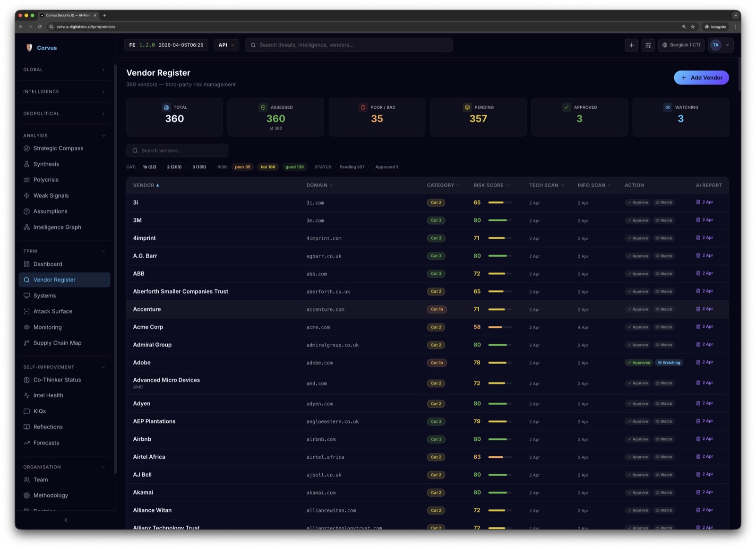Open Bangkok (ICT) timezone selector
756x549 pixels.
pyautogui.click(x=681, y=45)
